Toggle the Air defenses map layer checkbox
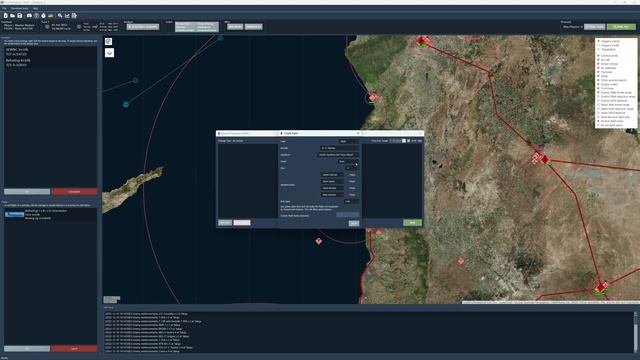The image size is (640, 360). pyautogui.click(x=598, y=68)
